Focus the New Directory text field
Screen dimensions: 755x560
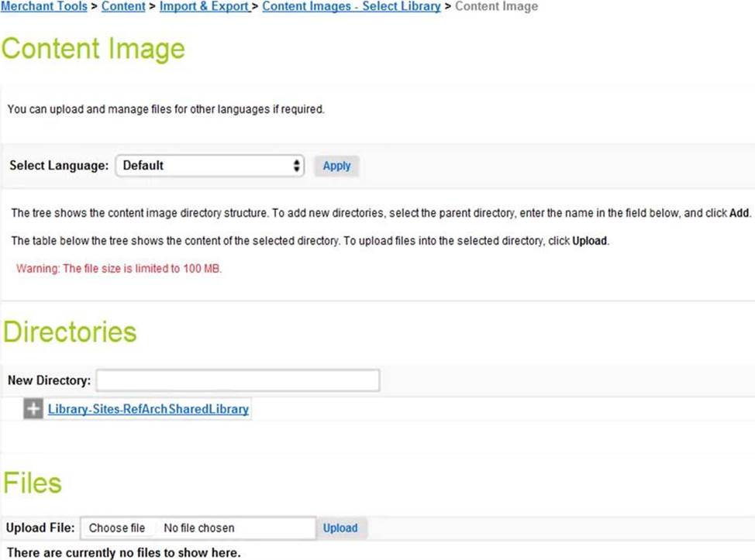click(x=238, y=380)
